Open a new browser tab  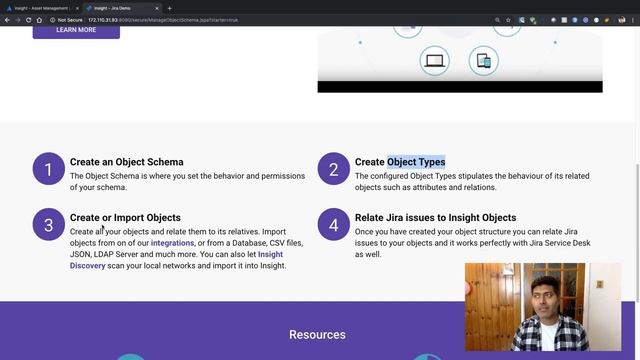[169, 8]
